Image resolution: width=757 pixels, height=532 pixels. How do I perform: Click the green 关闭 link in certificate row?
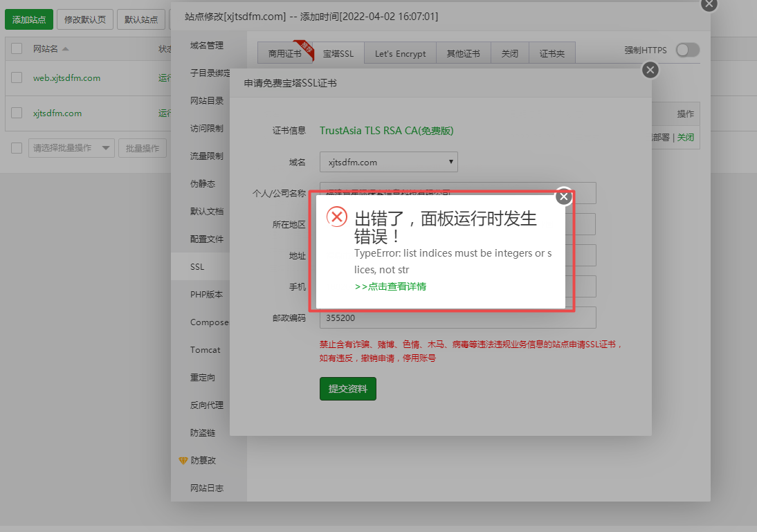click(686, 137)
